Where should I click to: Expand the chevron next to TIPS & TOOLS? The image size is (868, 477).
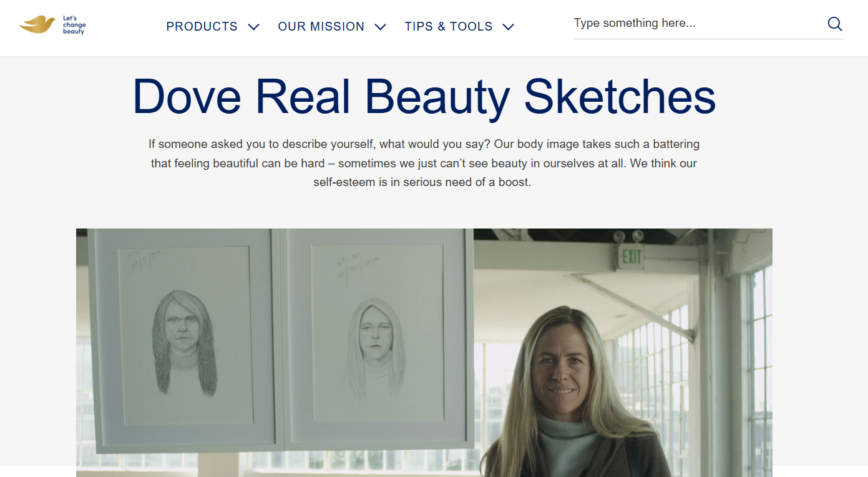pos(509,27)
